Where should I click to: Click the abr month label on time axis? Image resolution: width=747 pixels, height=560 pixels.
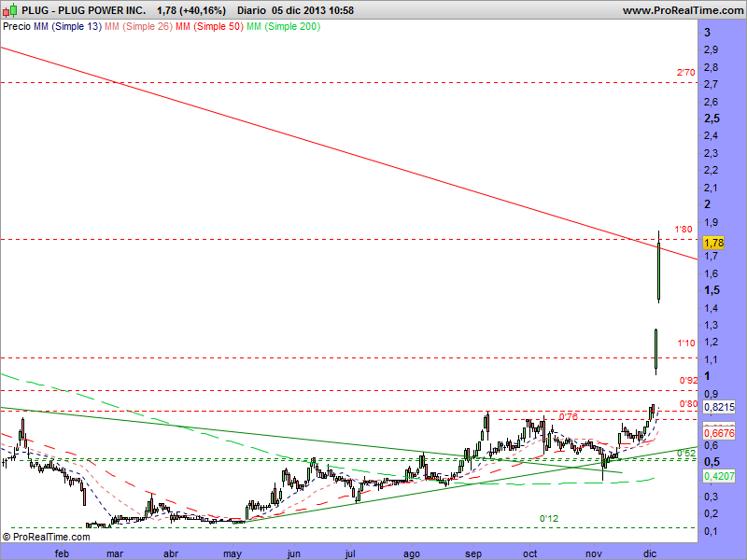click(x=171, y=553)
